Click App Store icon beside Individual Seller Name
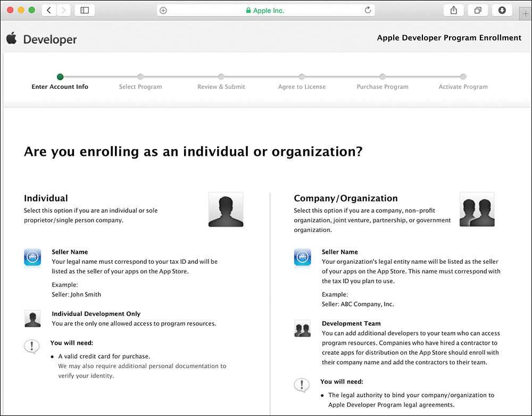Image resolution: width=532 pixels, height=416 pixels. (32, 257)
